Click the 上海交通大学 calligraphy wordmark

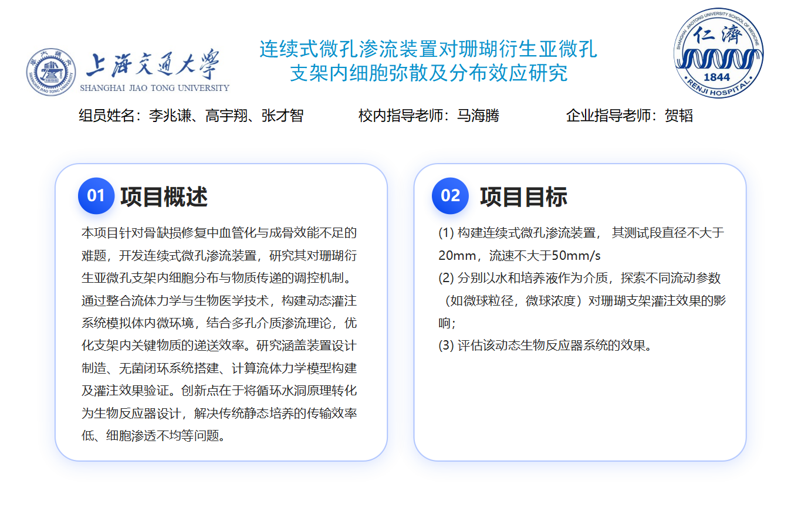point(154,65)
